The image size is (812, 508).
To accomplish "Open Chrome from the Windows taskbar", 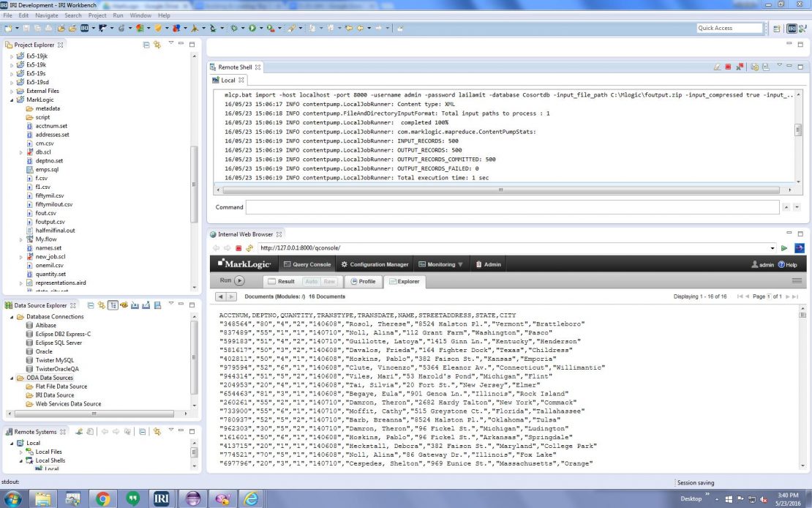I will point(102,498).
